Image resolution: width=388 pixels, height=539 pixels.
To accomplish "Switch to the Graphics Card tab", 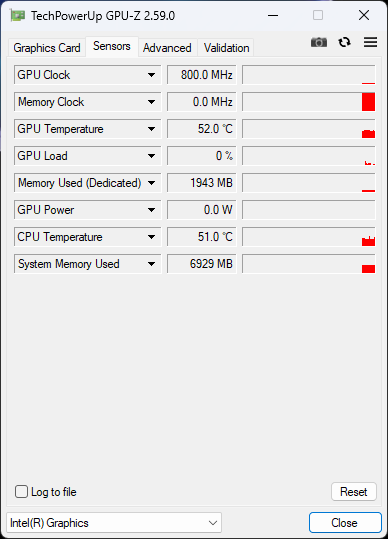I will click(47, 48).
